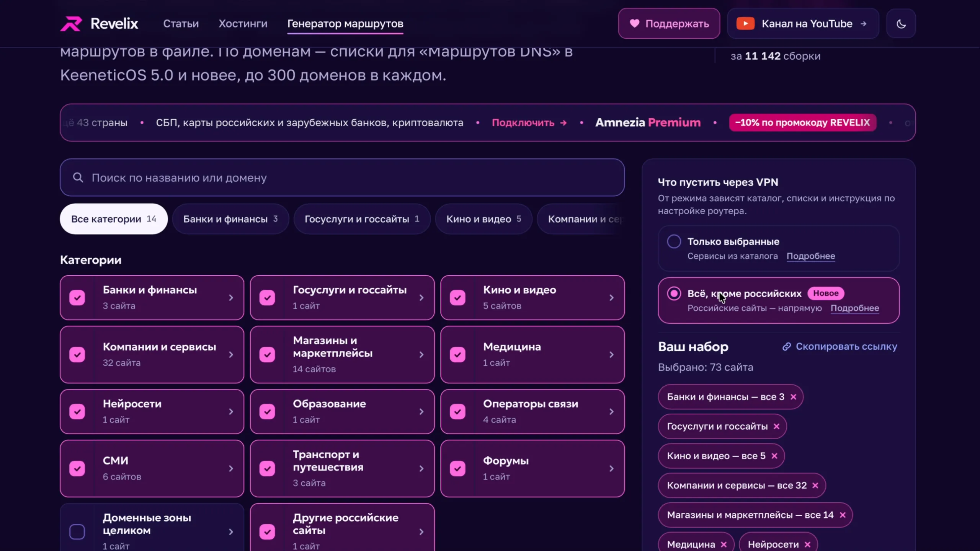Remove the Нейросети chip from set
This screenshot has height=551, width=980.
(x=807, y=544)
